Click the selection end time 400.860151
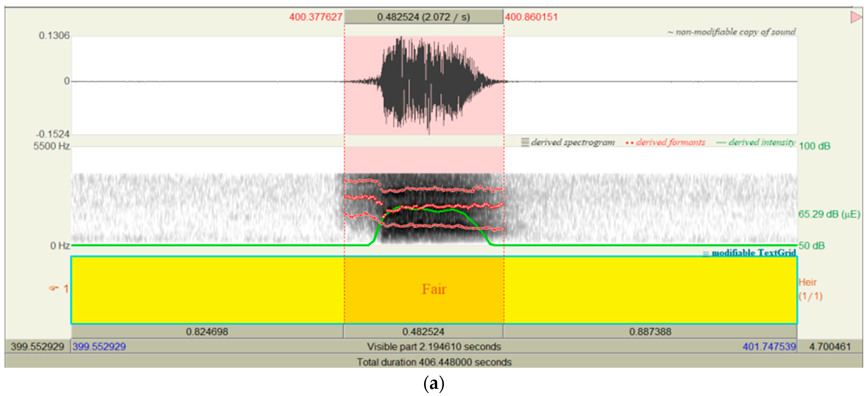The width and height of the screenshot is (868, 396). (531, 17)
